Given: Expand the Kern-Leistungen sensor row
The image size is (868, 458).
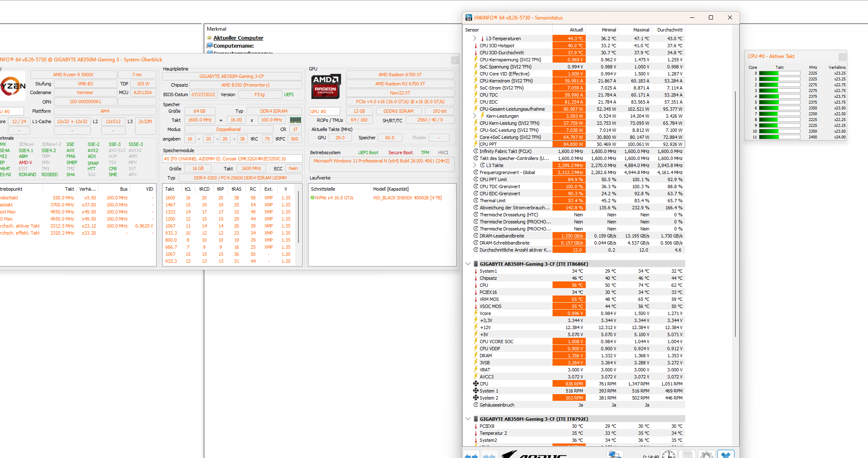Looking at the screenshot, I should pos(475,116).
